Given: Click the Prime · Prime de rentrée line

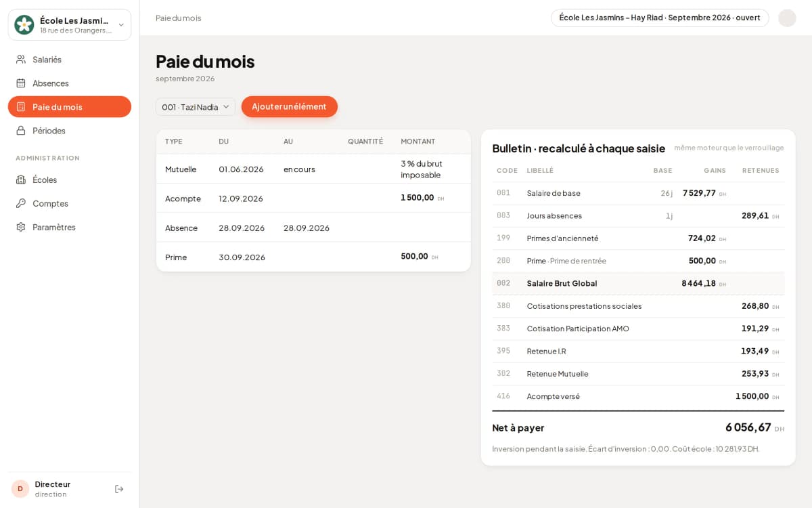Looking at the screenshot, I should click(x=638, y=261).
